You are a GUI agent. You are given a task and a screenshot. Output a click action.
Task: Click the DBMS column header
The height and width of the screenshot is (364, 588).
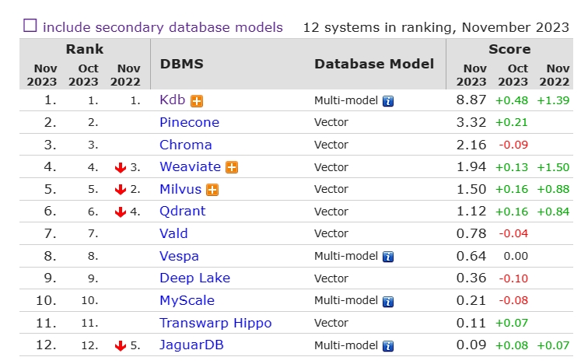182,64
